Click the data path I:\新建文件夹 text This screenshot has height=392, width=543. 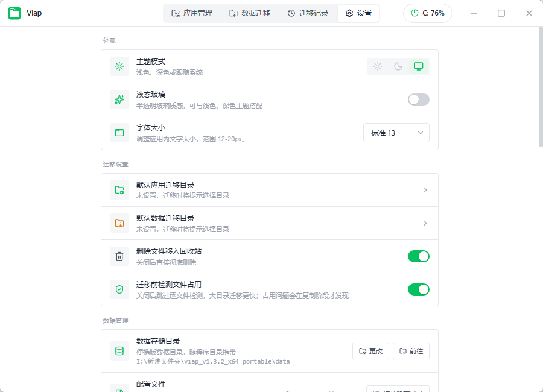[213, 361]
